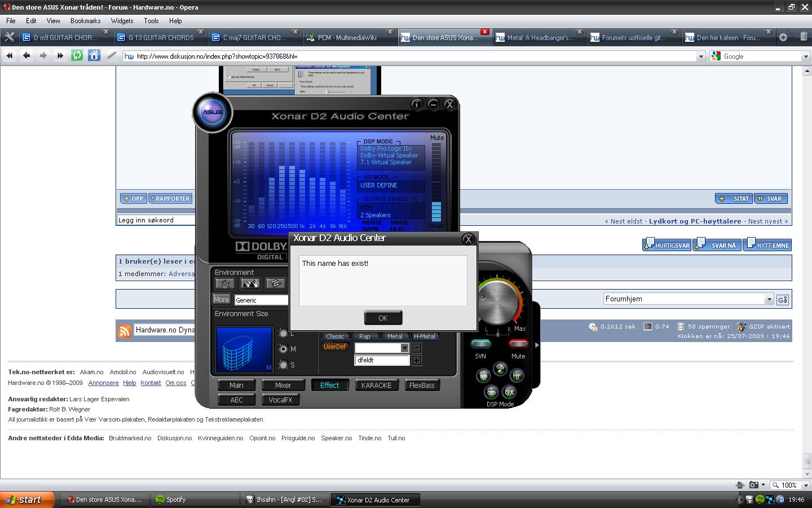
Task: Open the Bookmarks menu
Action: coord(85,21)
